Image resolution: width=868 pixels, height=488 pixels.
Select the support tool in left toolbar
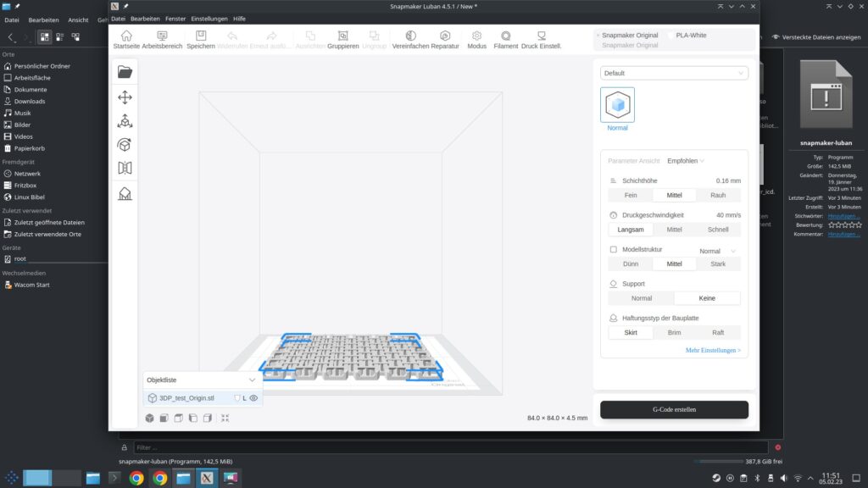pos(125,193)
